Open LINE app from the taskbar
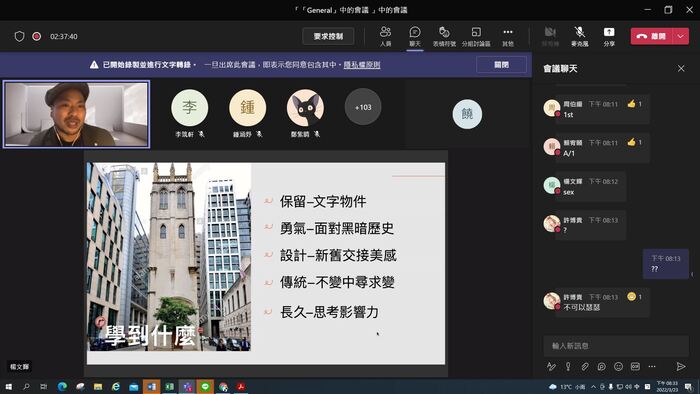This screenshot has width=700, height=394. (x=205, y=386)
